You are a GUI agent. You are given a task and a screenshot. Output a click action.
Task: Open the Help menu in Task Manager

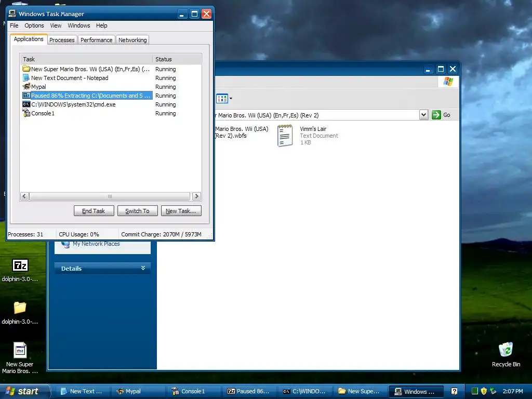tap(101, 25)
